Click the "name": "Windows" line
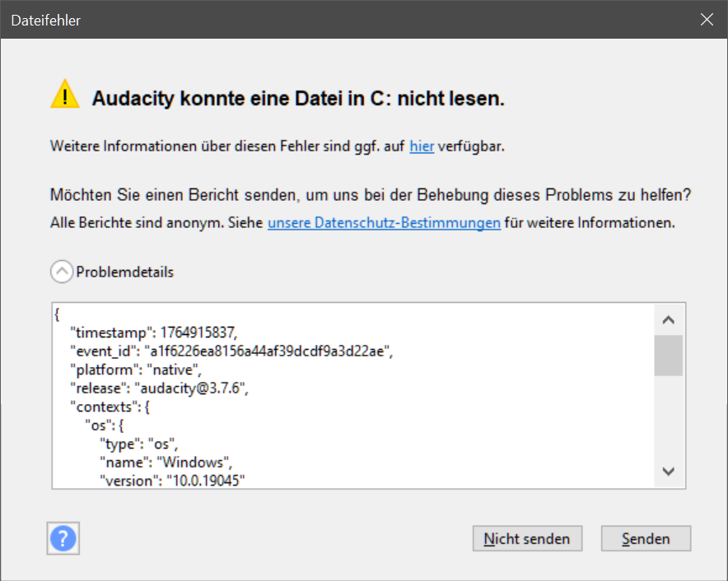The width and height of the screenshot is (728, 581). point(171,462)
